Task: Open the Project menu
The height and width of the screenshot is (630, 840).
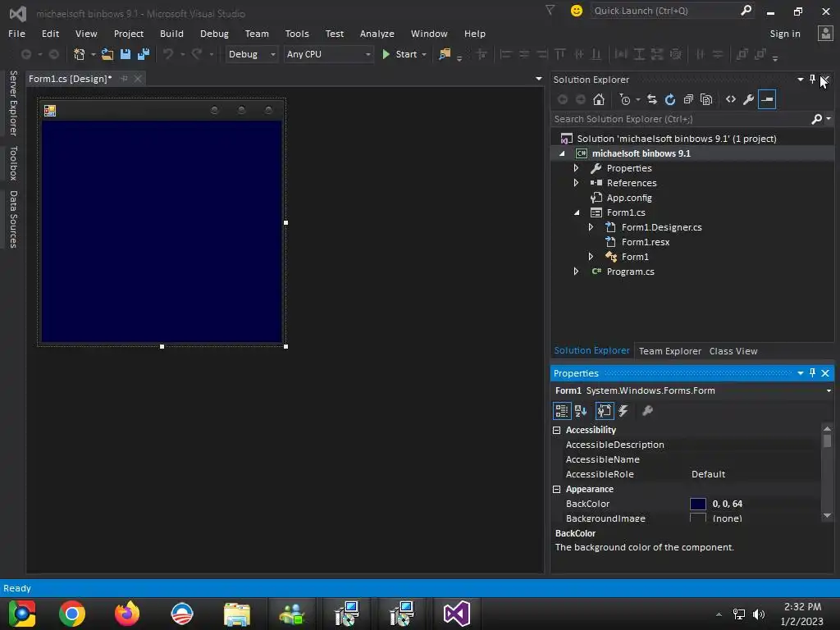Action: pyautogui.click(x=129, y=33)
